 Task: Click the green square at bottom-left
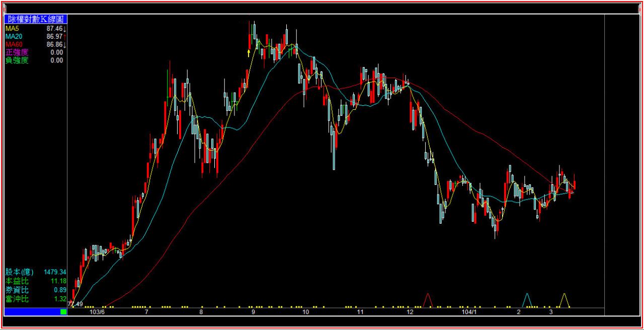point(63,312)
